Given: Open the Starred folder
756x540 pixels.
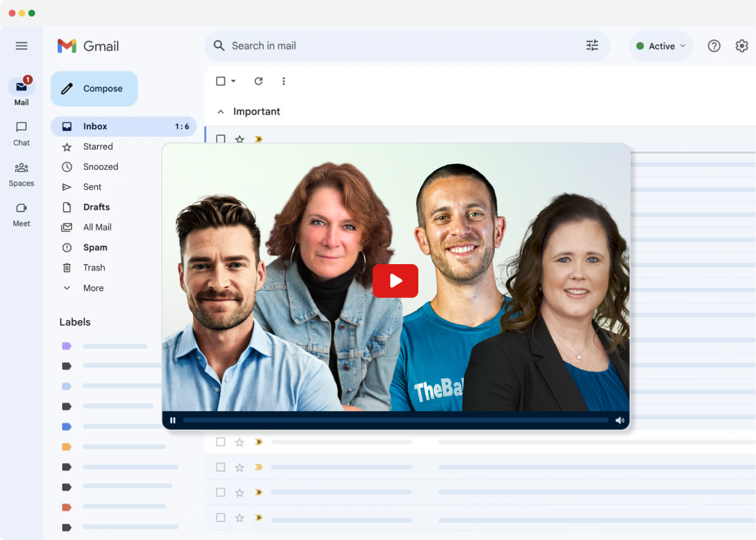Looking at the screenshot, I should [x=98, y=146].
